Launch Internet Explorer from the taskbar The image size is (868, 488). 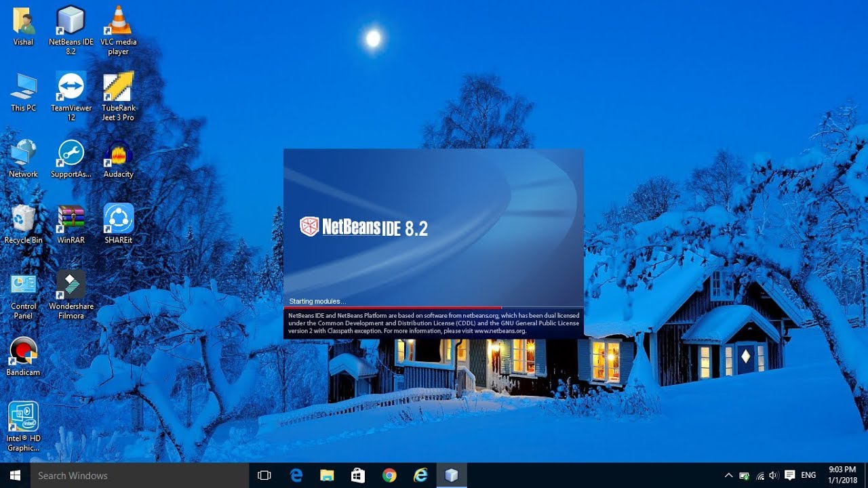pos(420,475)
